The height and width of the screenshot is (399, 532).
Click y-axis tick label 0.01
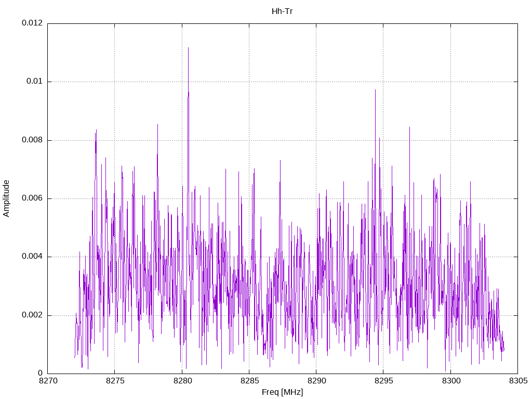(x=35, y=81)
